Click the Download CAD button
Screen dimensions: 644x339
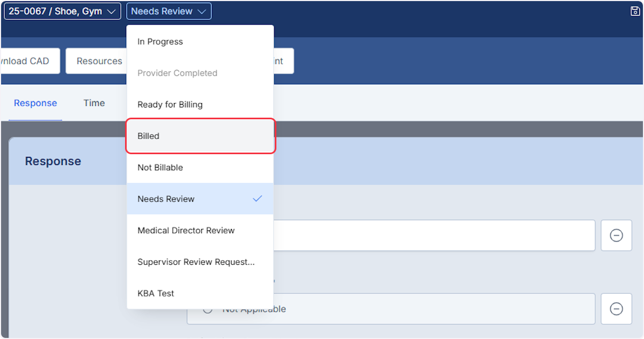tap(30, 61)
